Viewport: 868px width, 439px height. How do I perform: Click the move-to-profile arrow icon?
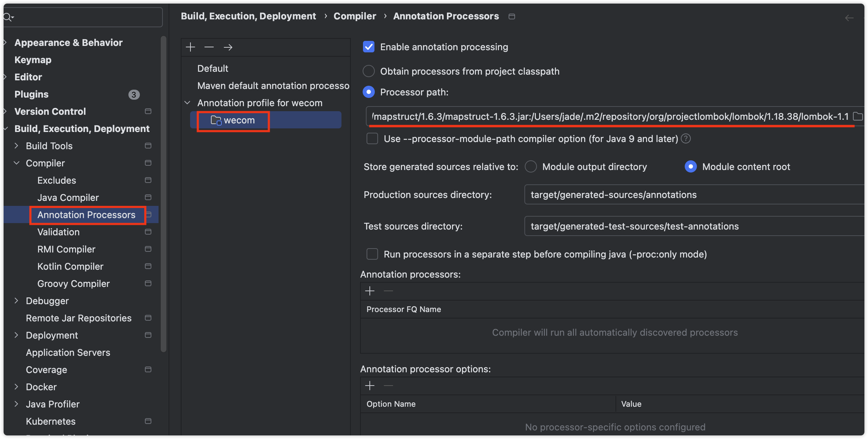pyautogui.click(x=228, y=47)
